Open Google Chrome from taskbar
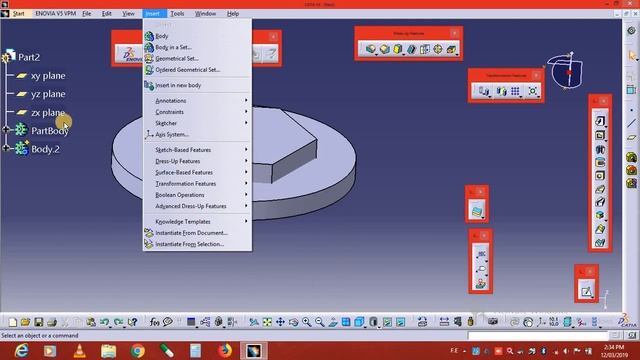Image resolution: width=640 pixels, height=360 pixels. (138, 351)
